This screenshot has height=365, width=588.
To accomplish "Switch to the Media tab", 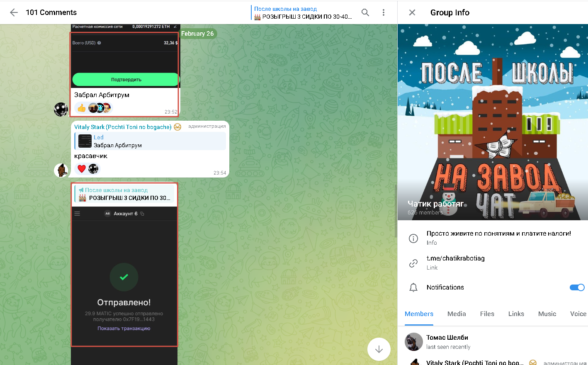I will pos(457,314).
